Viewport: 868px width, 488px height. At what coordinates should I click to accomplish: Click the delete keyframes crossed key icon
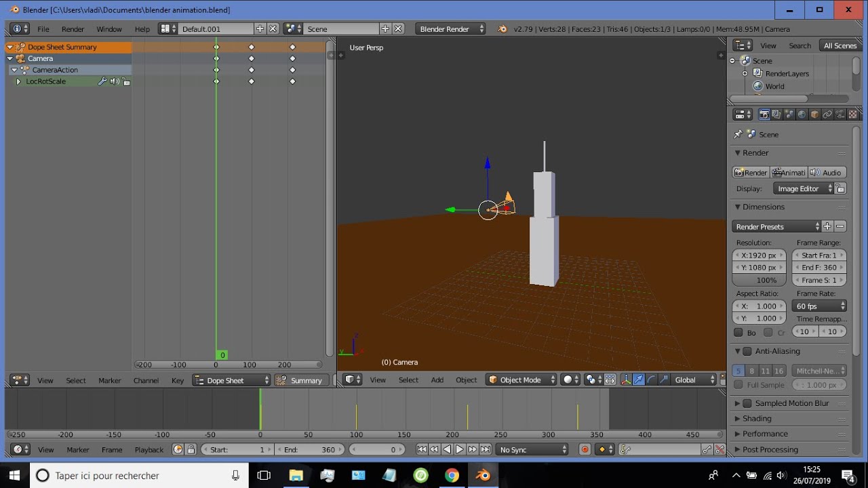720,449
